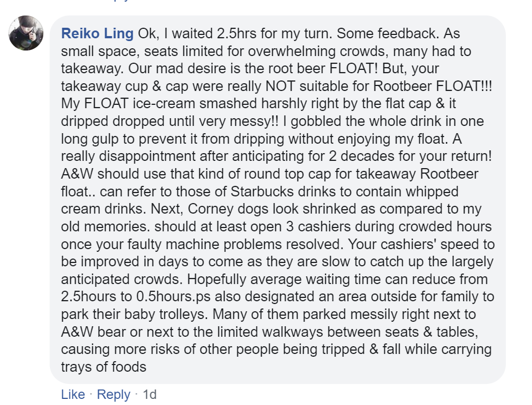
Task: Reply to Reiko Ling's comment
Action: [113, 394]
